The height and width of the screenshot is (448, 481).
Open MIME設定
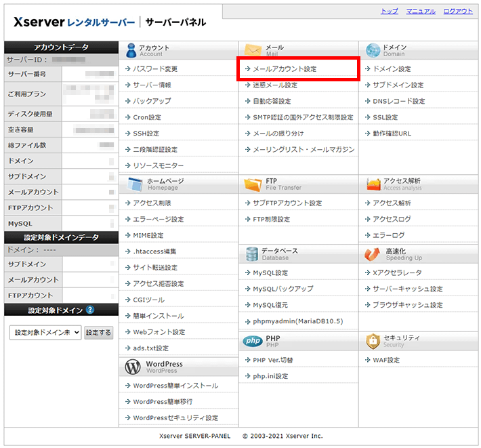tap(148, 235)
